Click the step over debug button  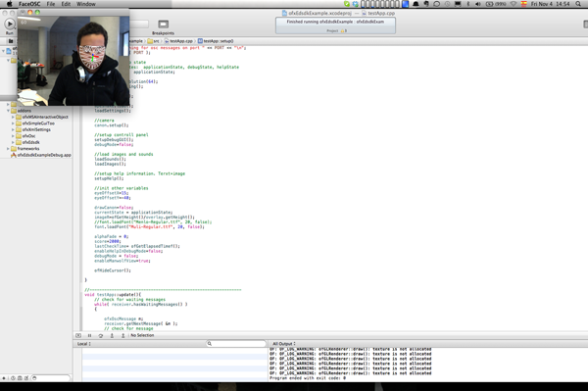pyautogui.click(x=101, y=335)
